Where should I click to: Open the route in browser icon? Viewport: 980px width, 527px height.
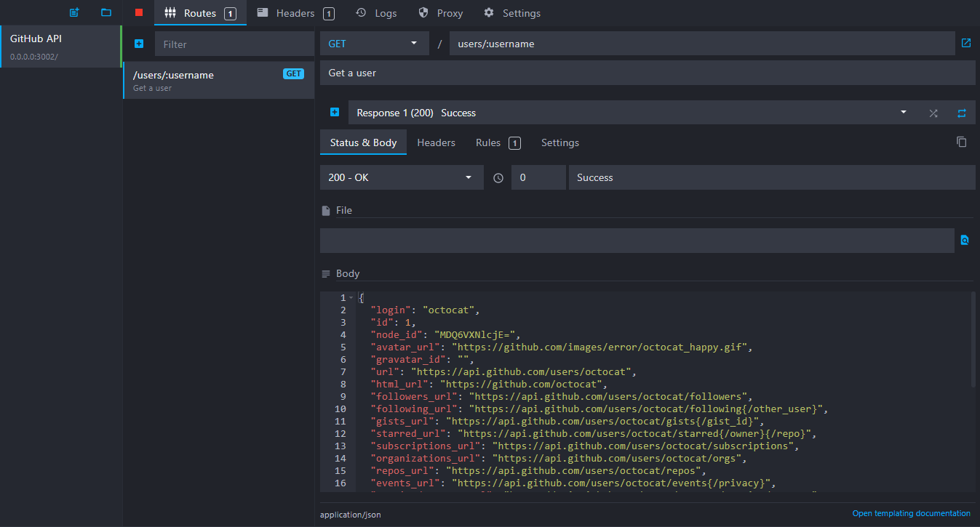point(965,44)
